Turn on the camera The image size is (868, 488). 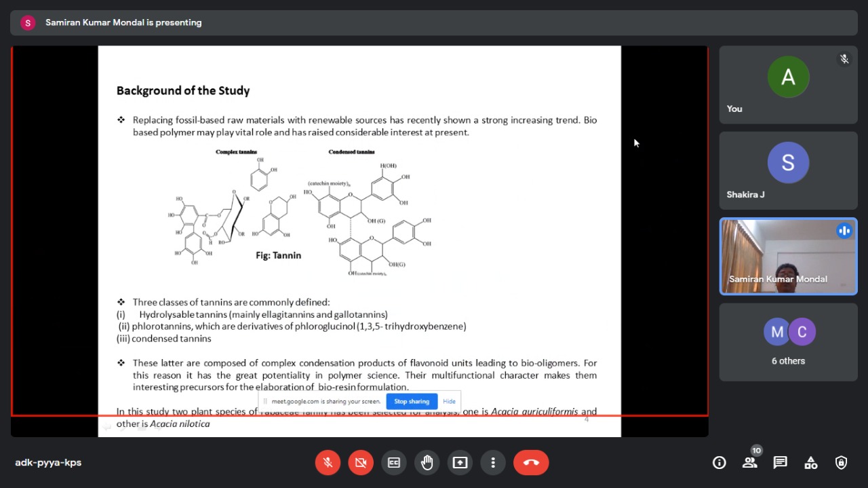(361, 462)
